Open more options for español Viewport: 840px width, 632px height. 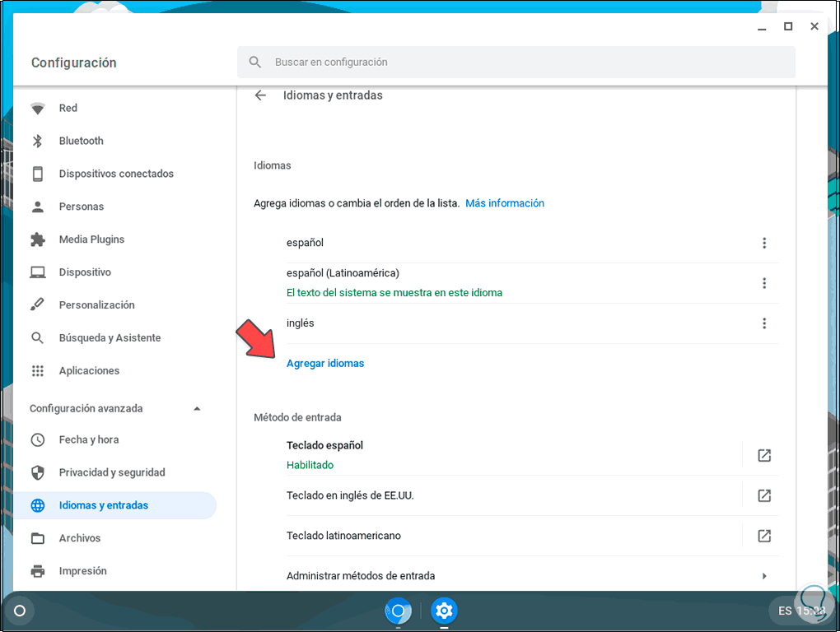tap(764, 243)
